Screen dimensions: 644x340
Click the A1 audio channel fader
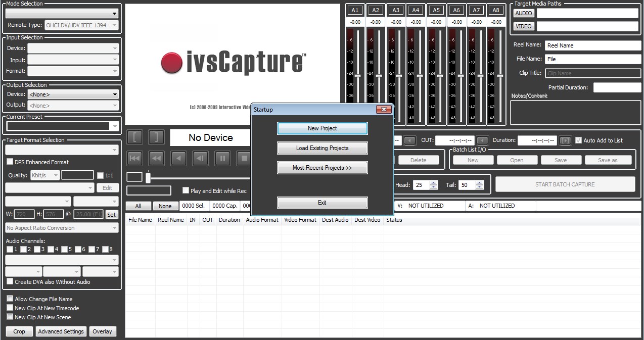click(x=357, y=75)
